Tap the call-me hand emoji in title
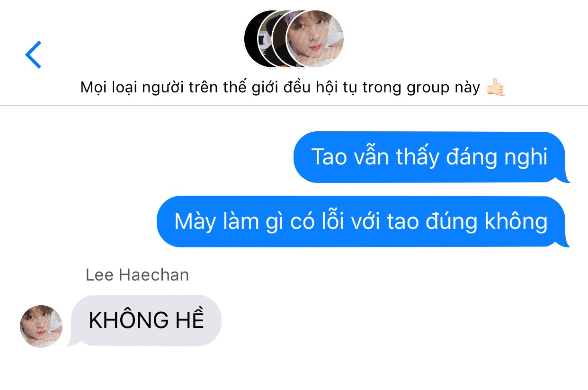Image resolution: width=588 pixels, height=390 pixels. [x=496, y=88]
